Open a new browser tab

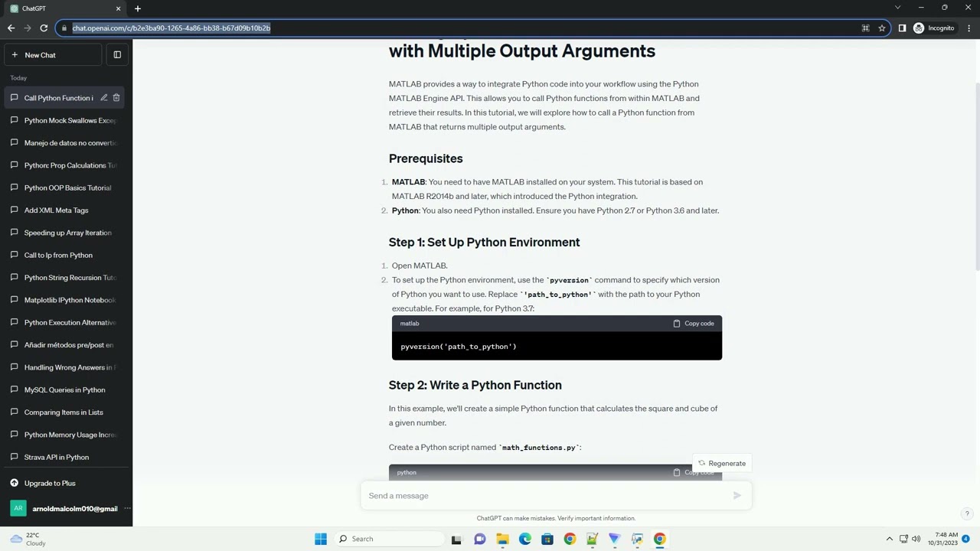[x=138, y=8]
